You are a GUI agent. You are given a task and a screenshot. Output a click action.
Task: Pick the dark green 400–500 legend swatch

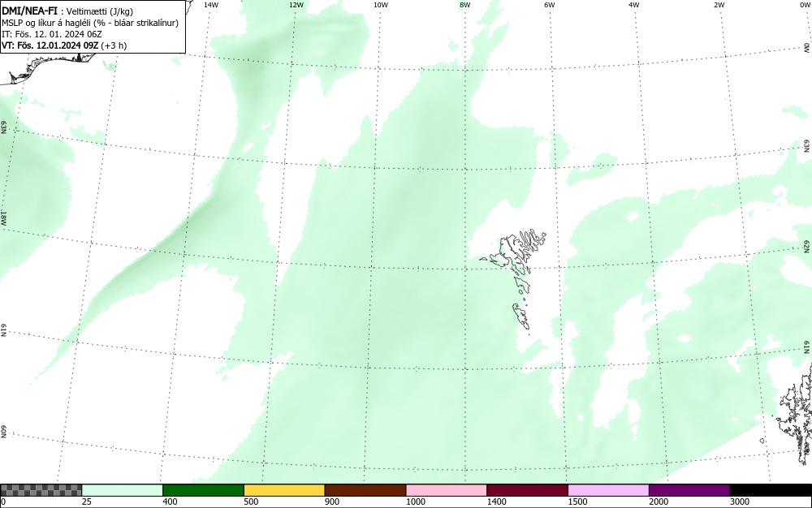click(203, 490)
